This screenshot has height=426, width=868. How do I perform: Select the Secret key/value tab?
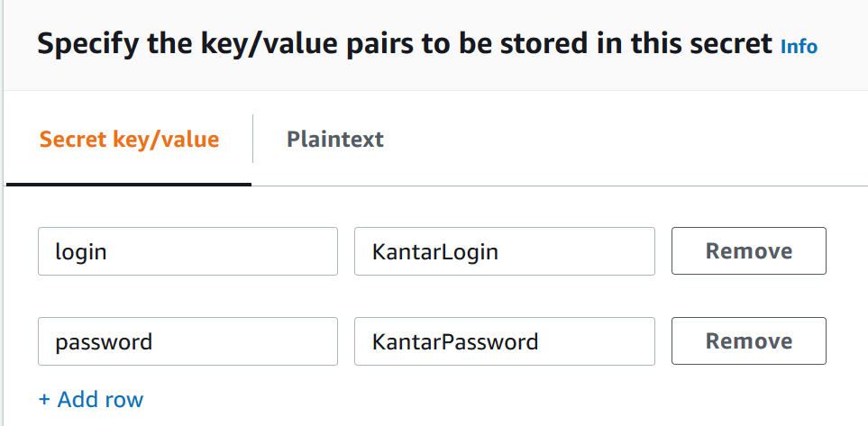129,140
